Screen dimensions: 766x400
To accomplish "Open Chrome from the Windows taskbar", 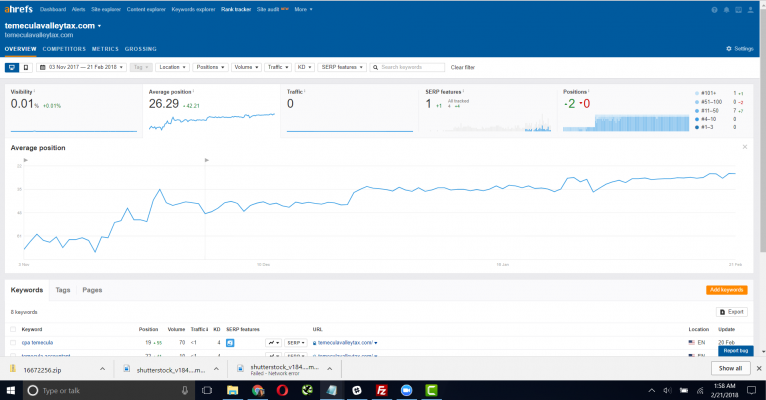I will pyautogui.click(x=259, y=390).
